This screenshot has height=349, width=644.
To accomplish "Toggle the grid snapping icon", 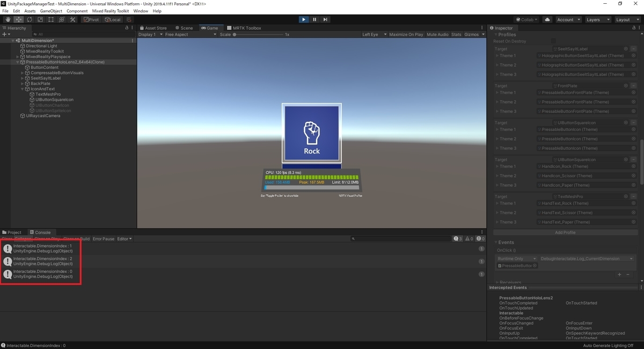I will (x=129, y=19).
